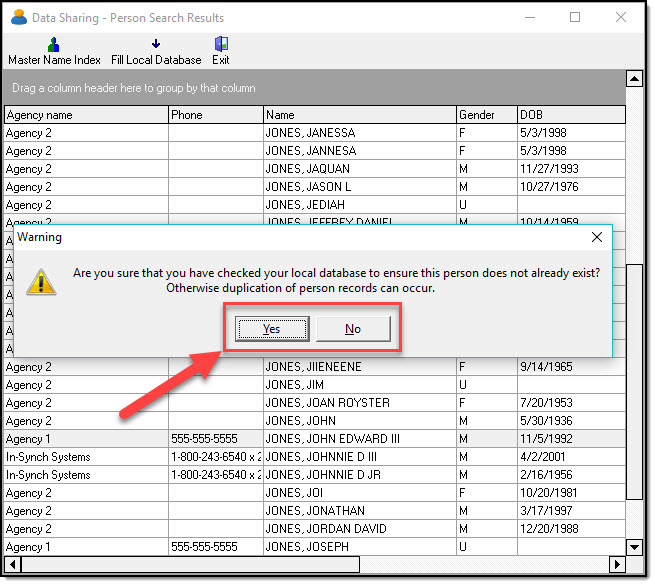Close the Warning dialog with X
This screenshot has width=655, height=585.
(x=597, y=238)
